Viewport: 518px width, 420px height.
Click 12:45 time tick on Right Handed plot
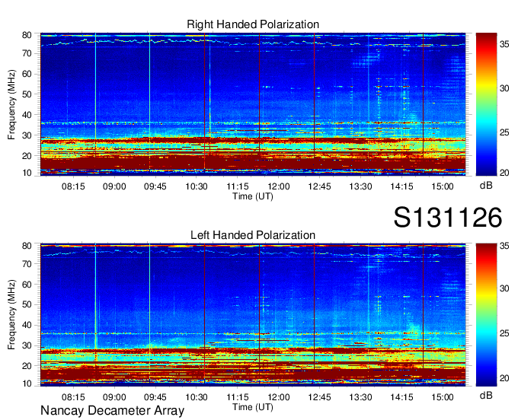(x=319, y=186)
